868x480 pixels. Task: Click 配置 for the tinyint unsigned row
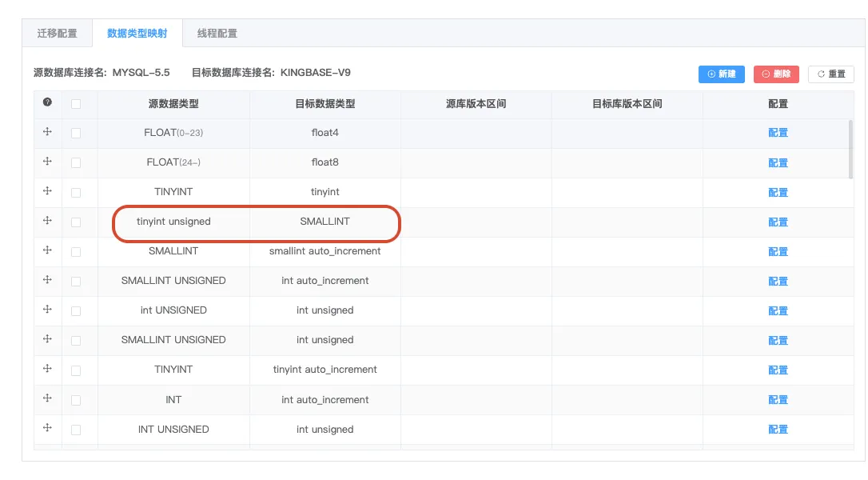point(778,222)
